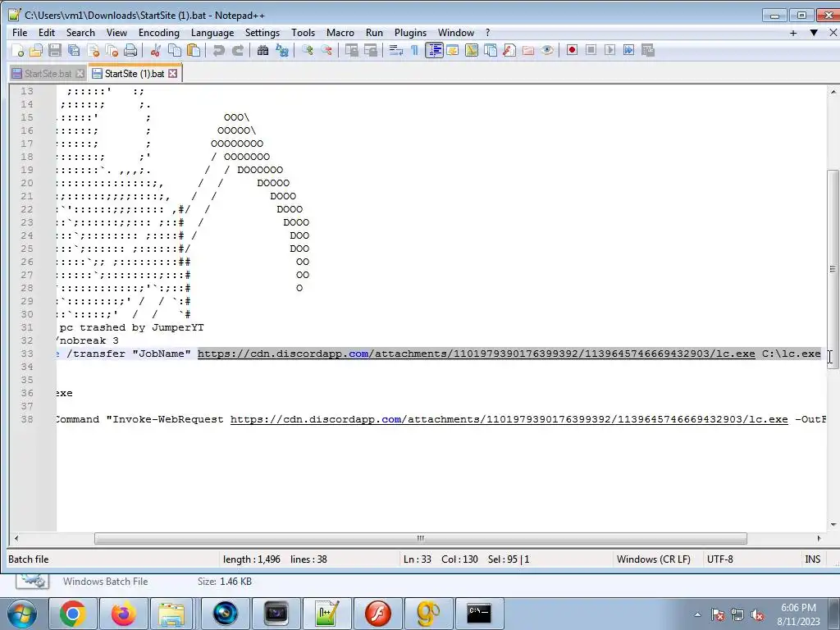Click the vertical scrollbar down arrow
Screen dimensions: 840x630
[x=833, y=525]
